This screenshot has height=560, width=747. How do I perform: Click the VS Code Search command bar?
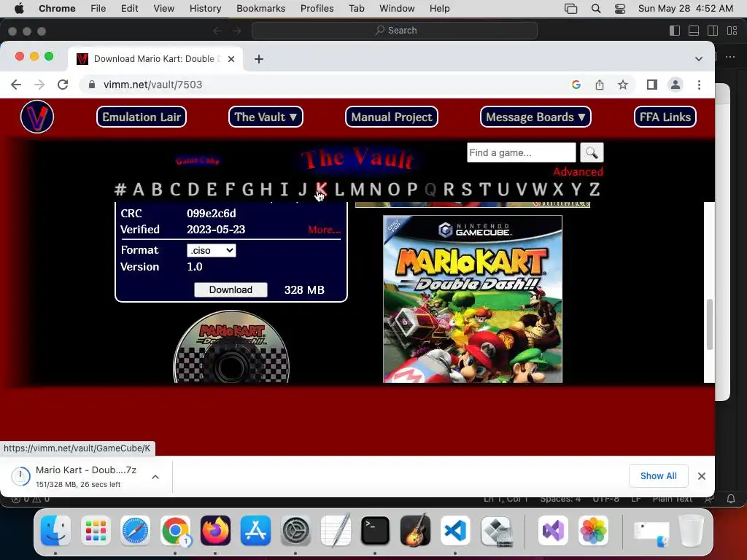[x=395, y=31]
